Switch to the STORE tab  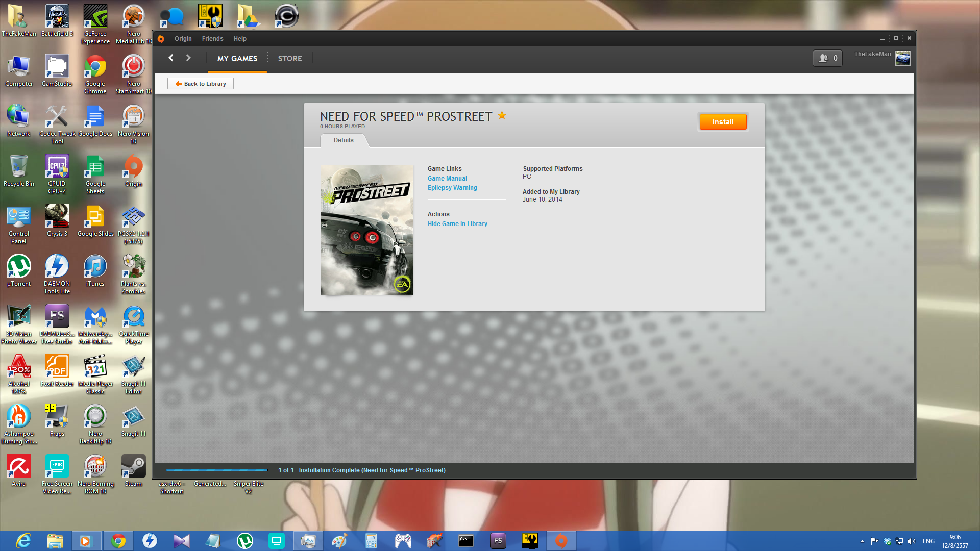click(x=290, y=59)
